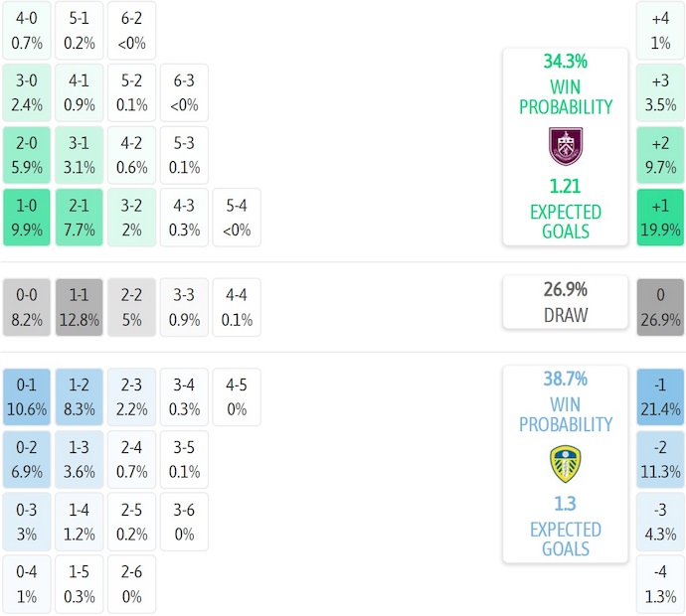686x616 pixels.
Task: Select the 1-2 scoreline tile
Action: (x=80, y=396)
